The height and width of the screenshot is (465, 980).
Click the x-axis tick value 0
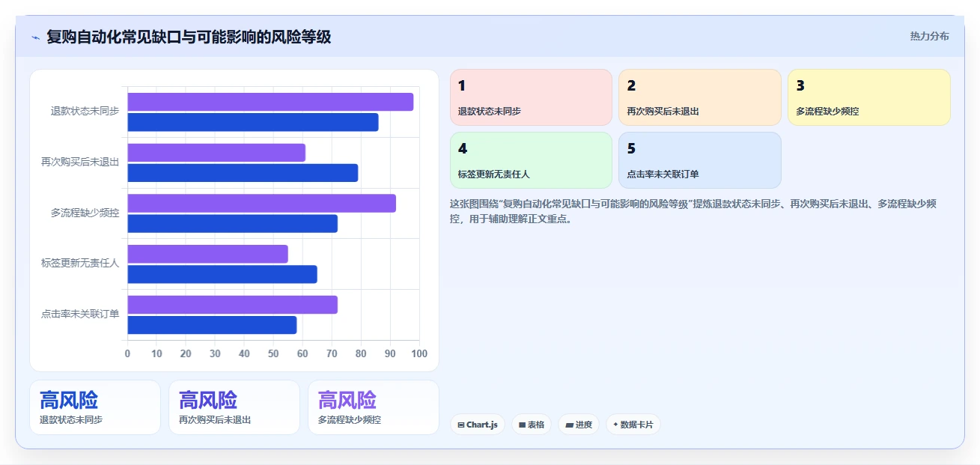(127, 353)
